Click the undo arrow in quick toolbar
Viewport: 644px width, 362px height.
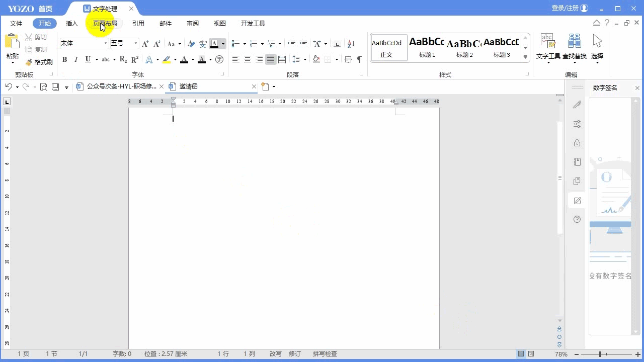9,86
